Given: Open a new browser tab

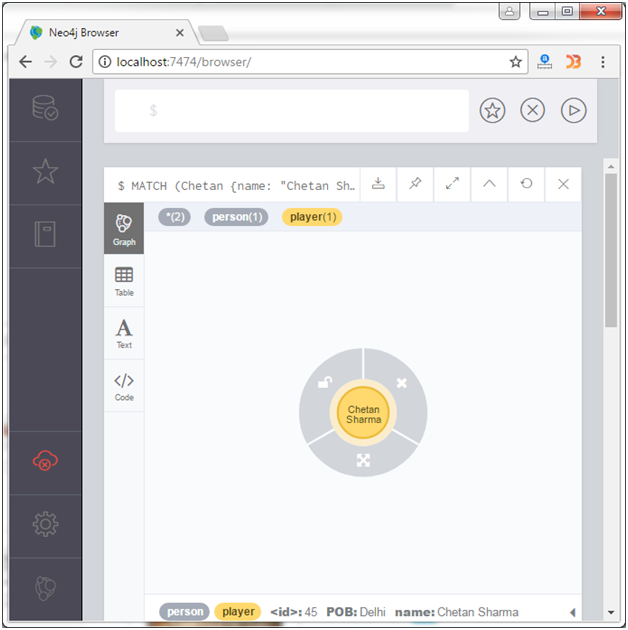Looking at the screenshot, I should click(x=213, y=33).
